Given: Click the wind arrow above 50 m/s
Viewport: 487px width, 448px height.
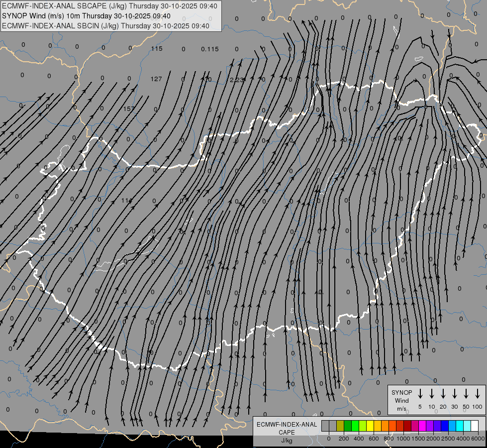Looking at the screenshot, I should [466, 394].
